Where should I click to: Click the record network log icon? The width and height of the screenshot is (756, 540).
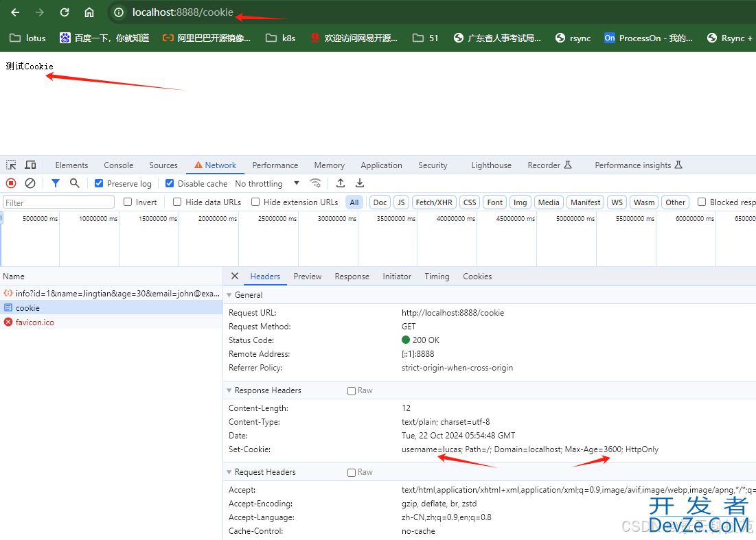click(11, 183)
